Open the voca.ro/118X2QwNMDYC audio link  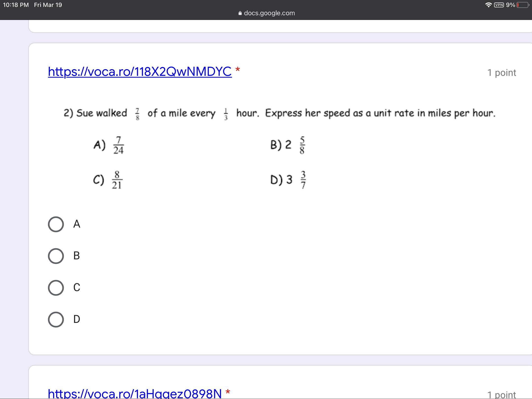140,72
